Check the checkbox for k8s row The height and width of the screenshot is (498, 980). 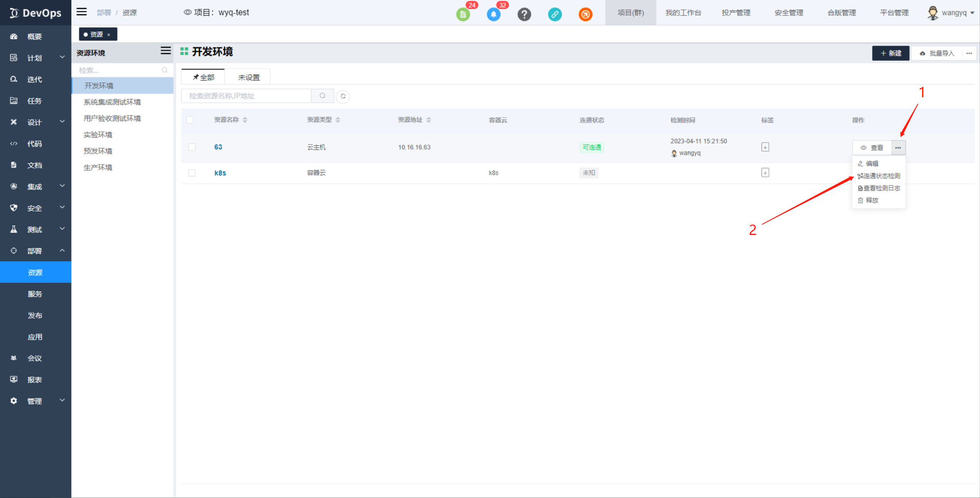[x=192, y=173]
